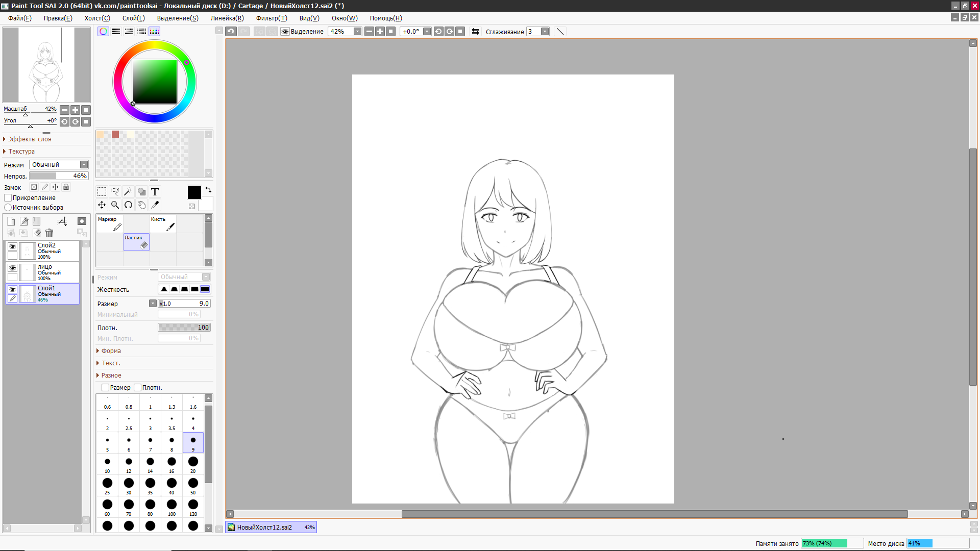Choose the Ластик eraser brush
Image resolution: width=980 pixels, height=551 pixels.
[x=136, y=242]
